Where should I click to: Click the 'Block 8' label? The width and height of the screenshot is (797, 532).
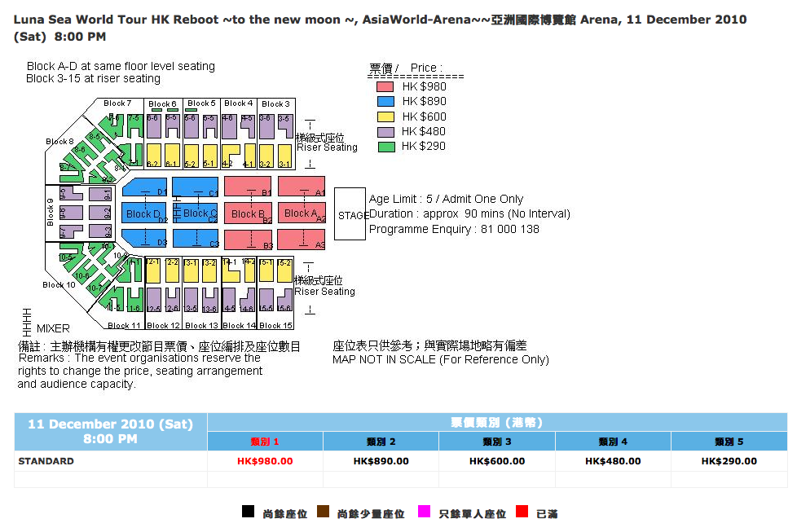point(59,141)
